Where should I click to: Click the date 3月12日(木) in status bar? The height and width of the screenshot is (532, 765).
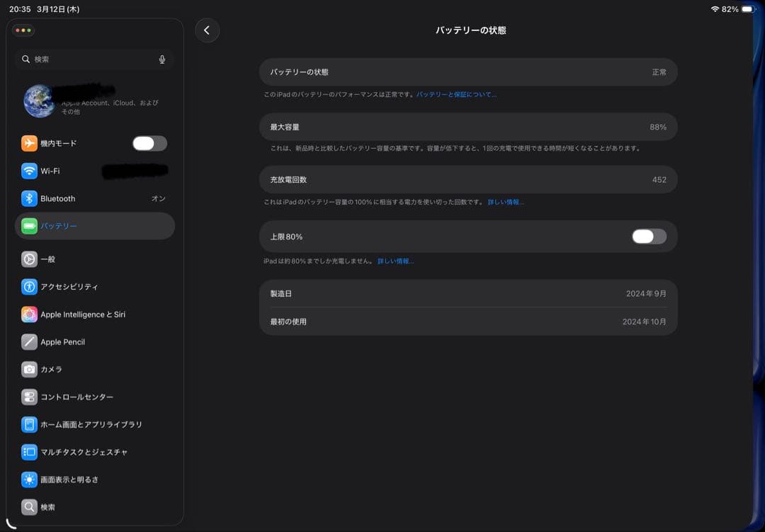(58, 9)
